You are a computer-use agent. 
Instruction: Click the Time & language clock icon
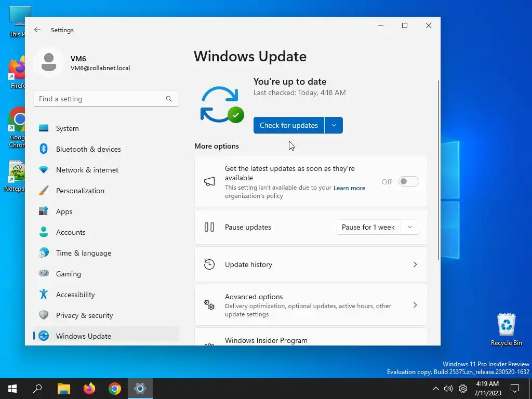[x=44, y=253]
